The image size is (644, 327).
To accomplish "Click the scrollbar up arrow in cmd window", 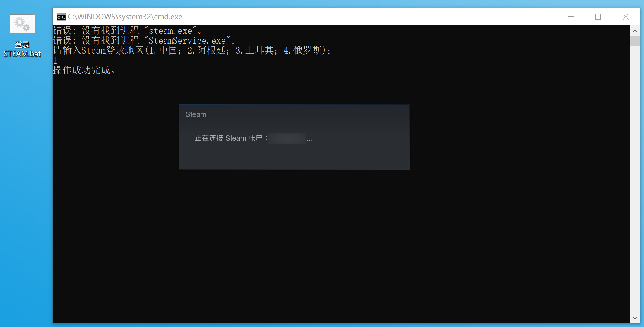I will 635,31.
